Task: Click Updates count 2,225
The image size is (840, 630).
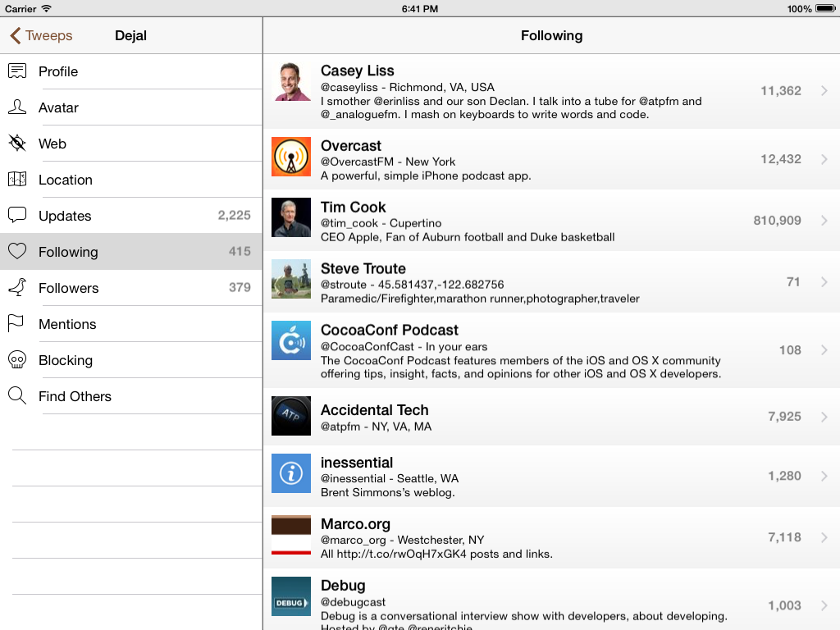Action: (x=234, y=216)
